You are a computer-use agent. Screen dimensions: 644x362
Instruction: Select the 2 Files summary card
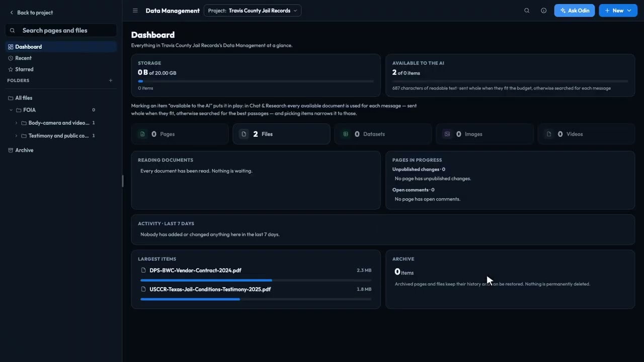click(x=281, y=134)
